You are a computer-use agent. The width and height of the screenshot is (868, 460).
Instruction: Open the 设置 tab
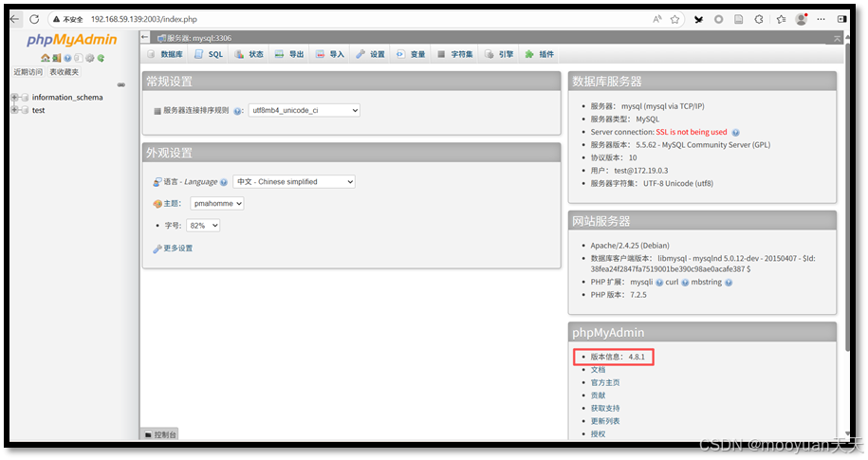point(370,54)
